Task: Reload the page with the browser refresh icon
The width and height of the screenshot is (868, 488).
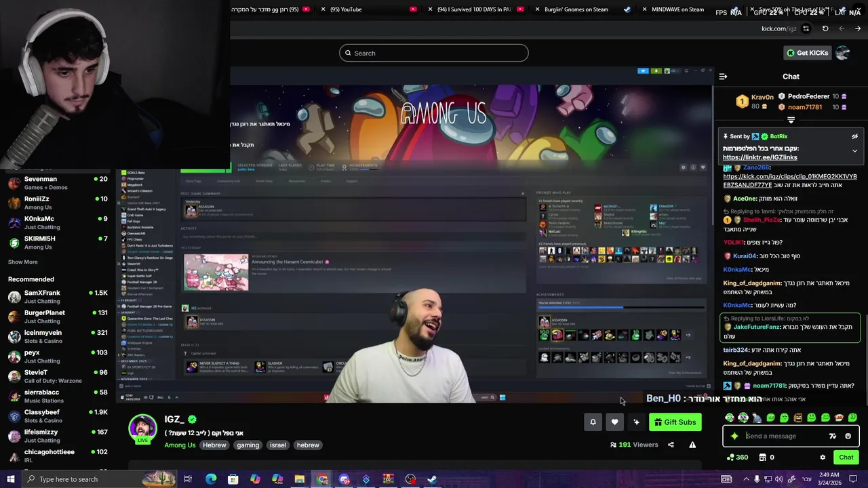Action: click(x=825, y=28)
